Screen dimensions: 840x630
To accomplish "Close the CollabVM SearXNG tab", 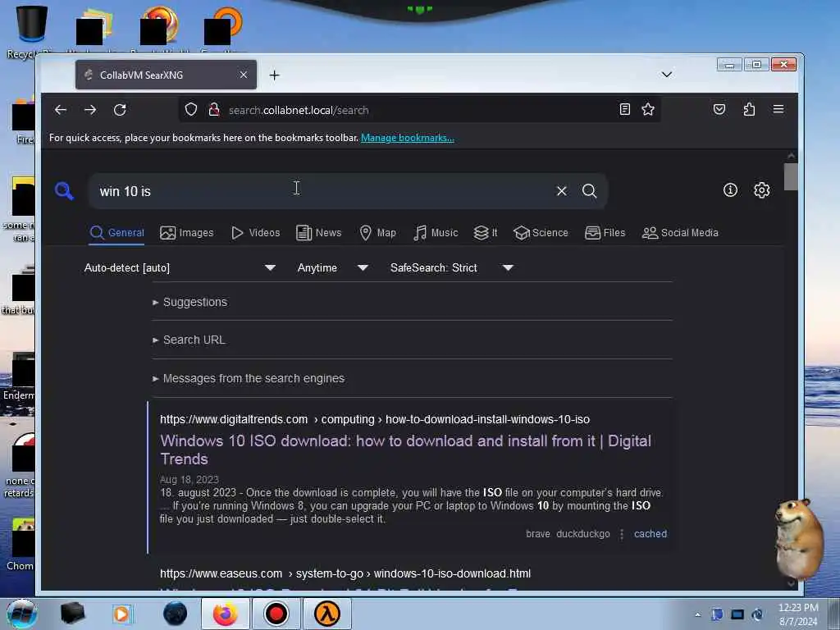I will click(x=244, y=75).
